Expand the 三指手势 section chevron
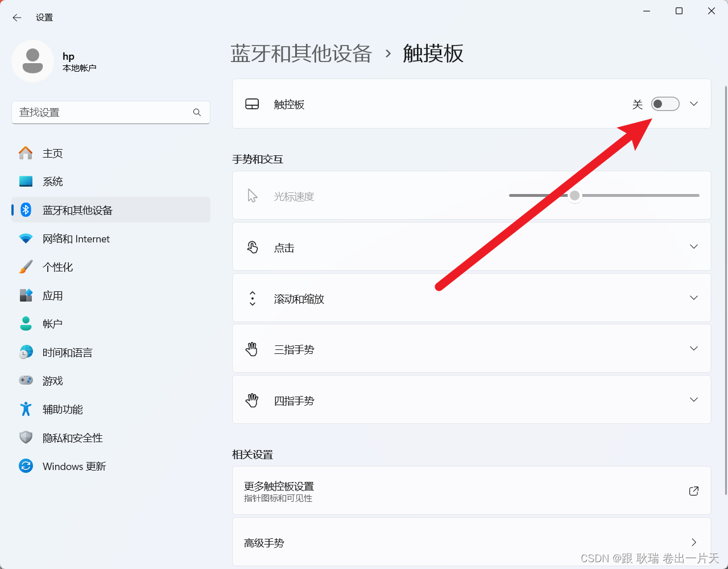728x569 pixels. tap(694, 348)
